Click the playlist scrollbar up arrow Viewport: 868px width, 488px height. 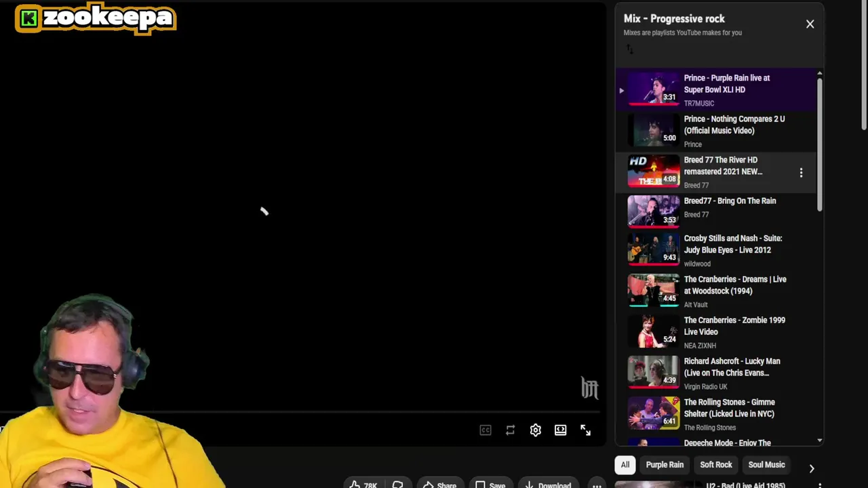819,73
